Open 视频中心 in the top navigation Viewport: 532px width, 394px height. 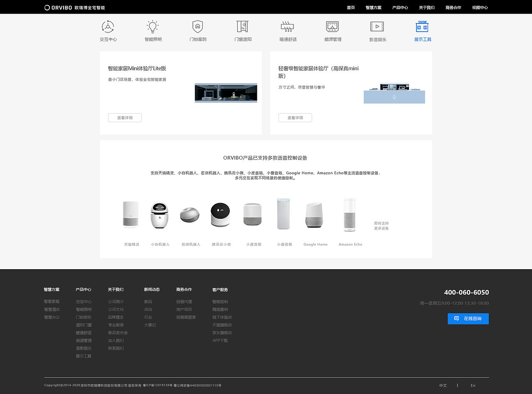click(480, 7)
